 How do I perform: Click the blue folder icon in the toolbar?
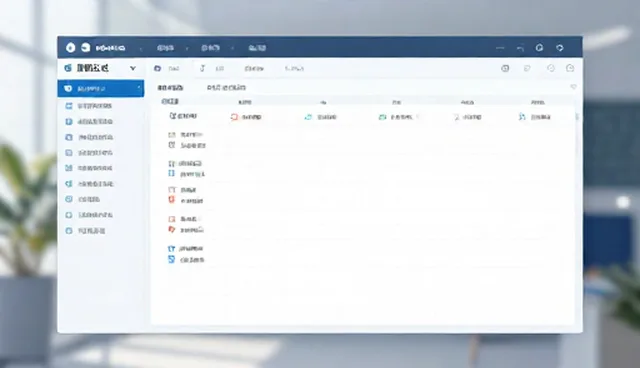(x=157, y=69)
